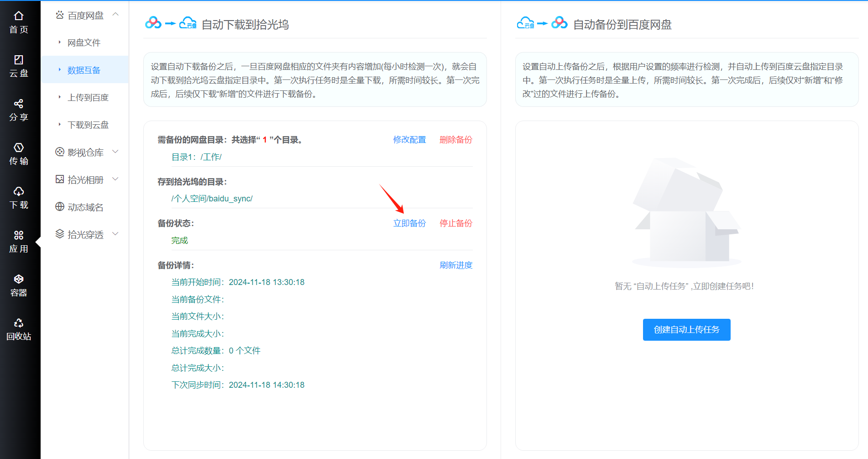868x459 pixels.
Task: Click the 拾光穿透 layers icon
Action: 60,234
